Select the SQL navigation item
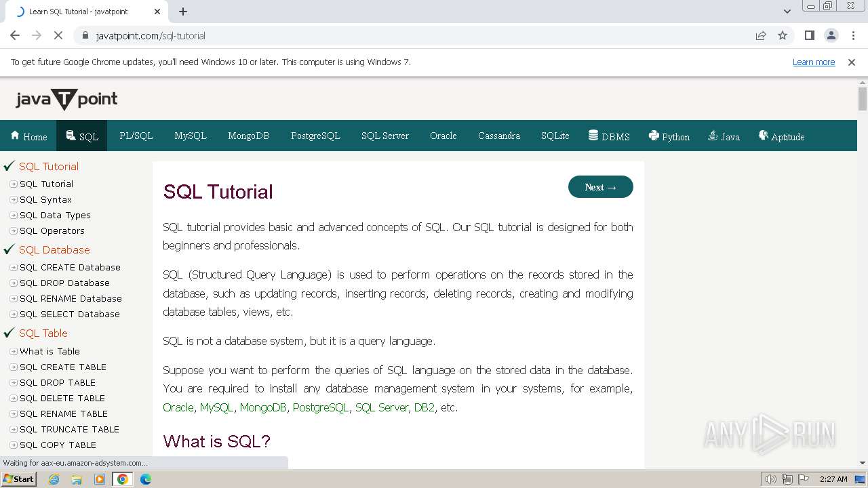 (82, 136)
